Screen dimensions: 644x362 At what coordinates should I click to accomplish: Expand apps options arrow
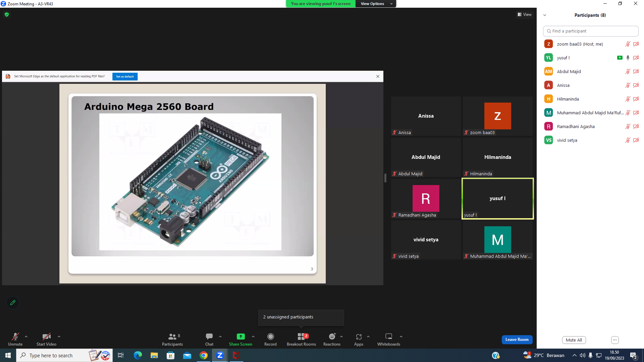368,337
